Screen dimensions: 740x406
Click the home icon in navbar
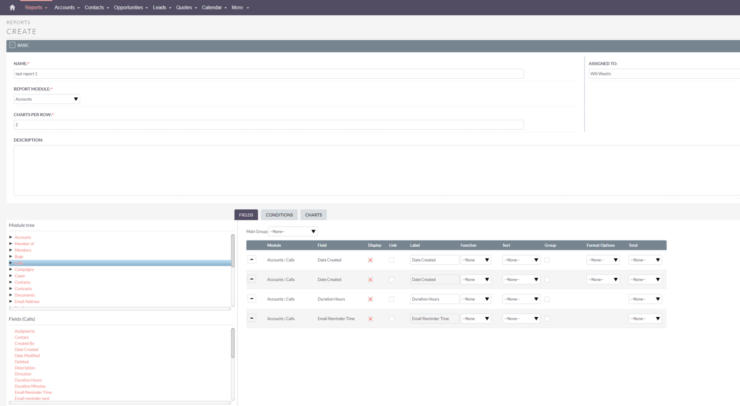(x=12, y=7)
